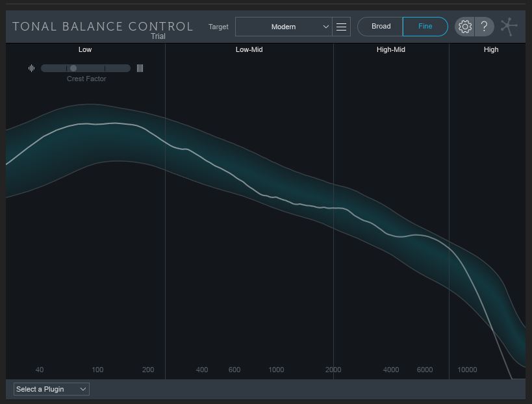This screenshot has width=532, height=404.
Task: Switch to Fine view mode
Action: 425,27
